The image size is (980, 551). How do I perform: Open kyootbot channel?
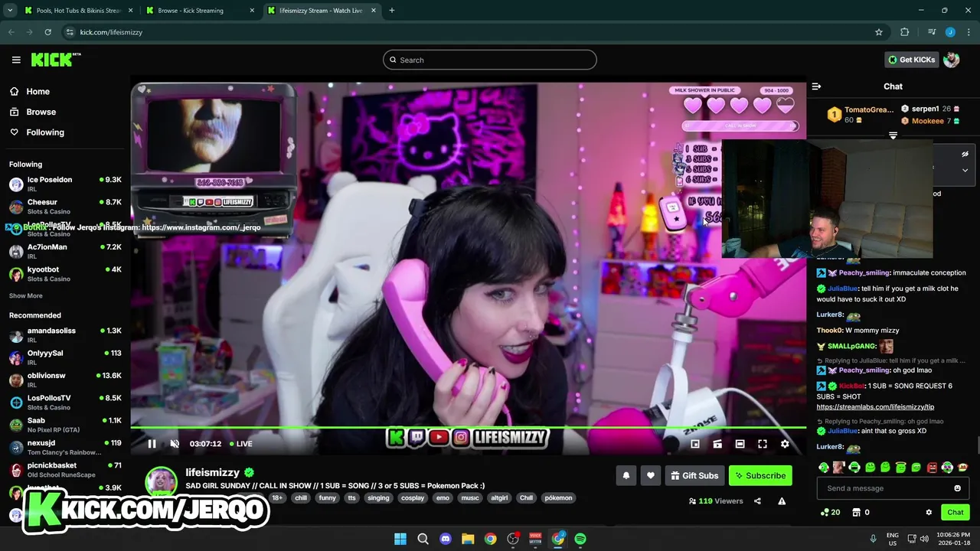[x=65, y=274]
